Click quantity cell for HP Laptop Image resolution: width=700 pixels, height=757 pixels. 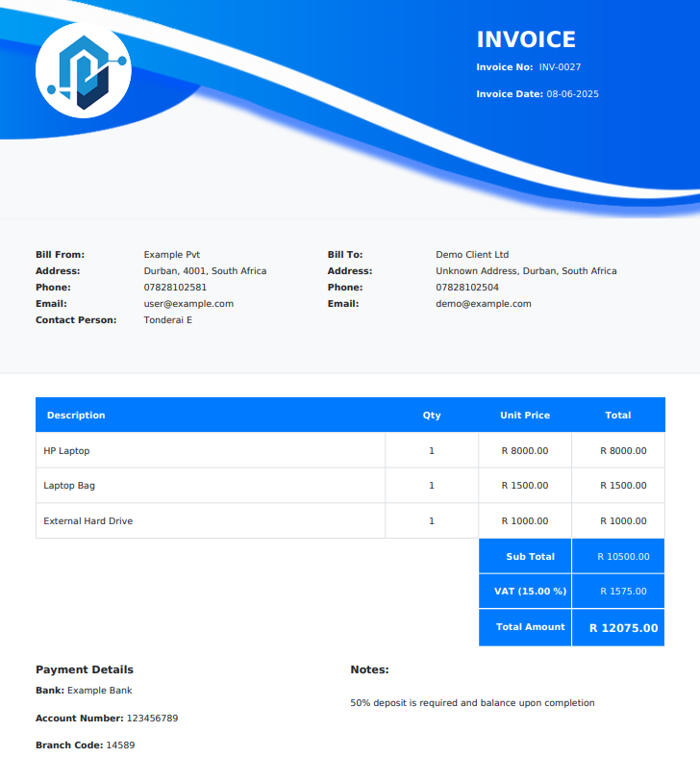click(x=432, y=450)
